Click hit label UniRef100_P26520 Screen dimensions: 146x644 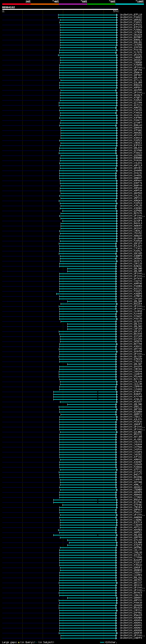pos(131,100)
